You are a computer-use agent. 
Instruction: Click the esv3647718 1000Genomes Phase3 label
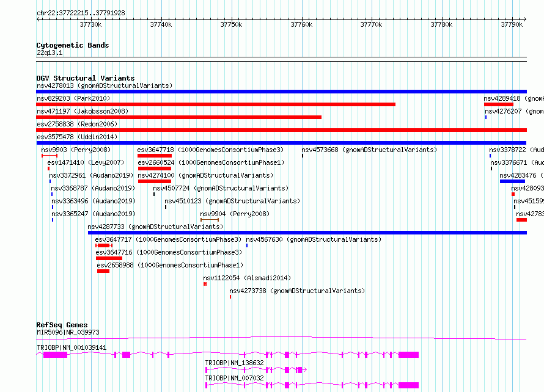pyautogui.click(x=210, y=150)
